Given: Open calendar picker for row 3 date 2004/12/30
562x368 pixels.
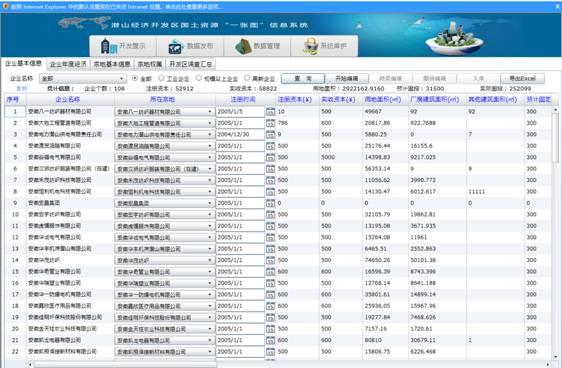Looking at the screenshot, I should (x=270, y=135).
